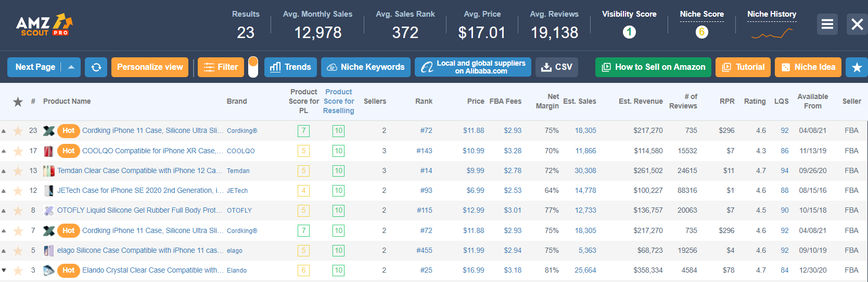Screen dimensions: 868x282
Task: Expand JETech row arrow
Action: coord(4,191)
